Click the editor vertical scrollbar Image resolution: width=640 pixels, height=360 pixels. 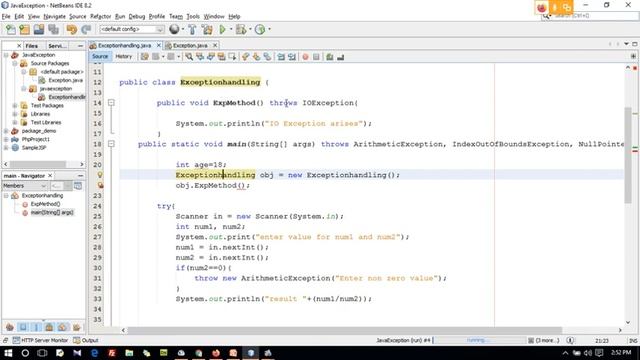point(628,155)
